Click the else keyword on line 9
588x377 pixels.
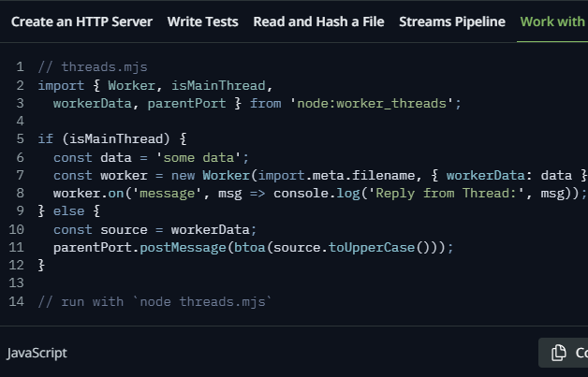[x=68, y=211]
